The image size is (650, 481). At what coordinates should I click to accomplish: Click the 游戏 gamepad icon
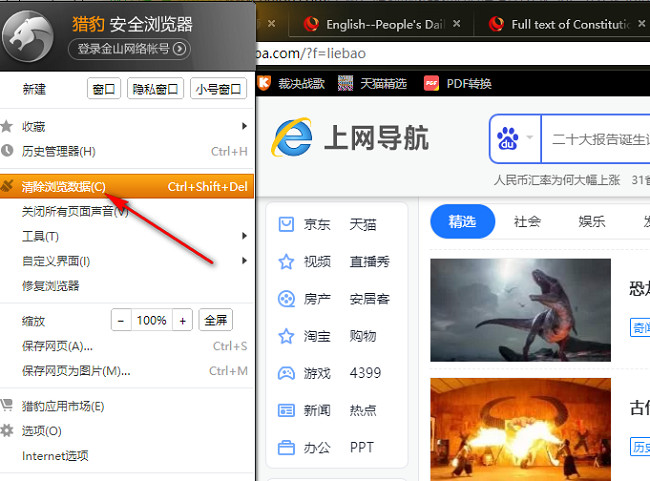pos(286,373)
